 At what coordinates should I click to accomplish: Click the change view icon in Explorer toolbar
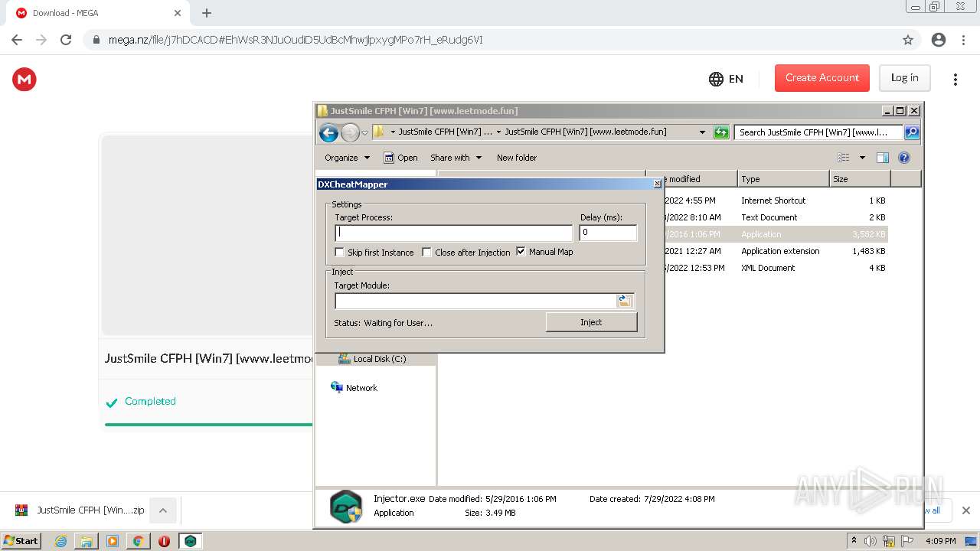(844, 158)
